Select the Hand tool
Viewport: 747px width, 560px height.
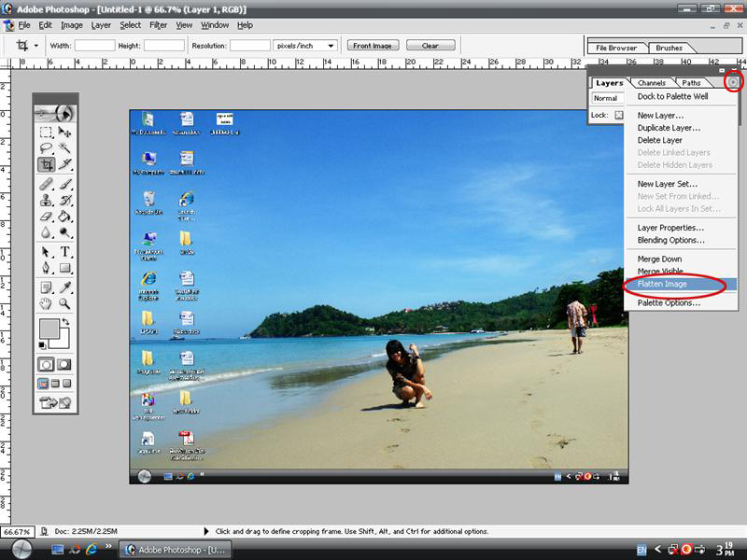(46, 303)
